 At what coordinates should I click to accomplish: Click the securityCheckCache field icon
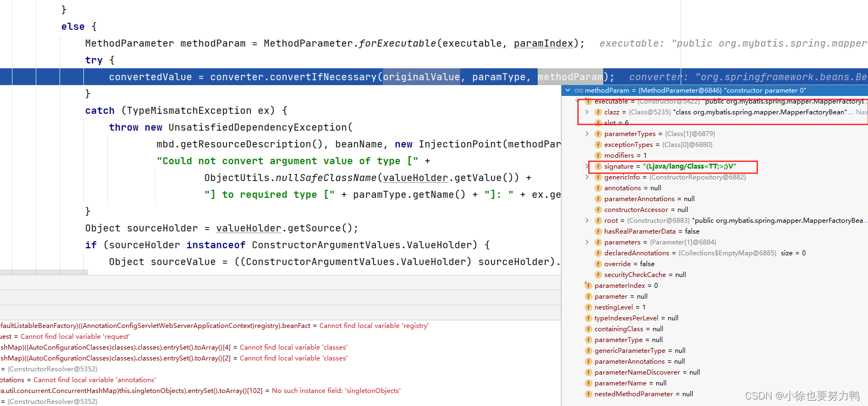pos(598,275)
